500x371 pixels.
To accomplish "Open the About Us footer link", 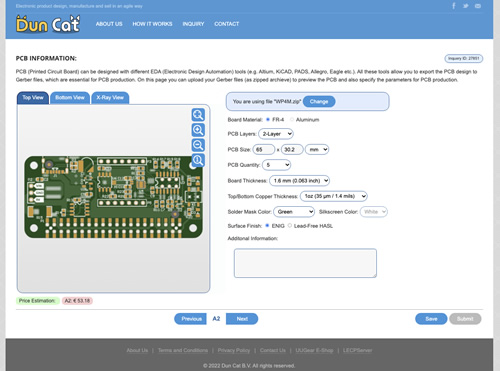I will tap(137, 350).
